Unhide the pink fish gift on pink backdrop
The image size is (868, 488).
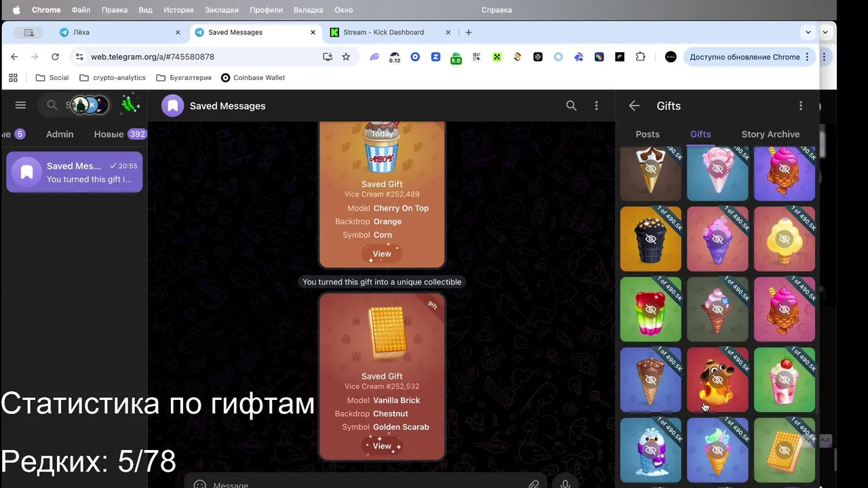click(x=785, y=309)
